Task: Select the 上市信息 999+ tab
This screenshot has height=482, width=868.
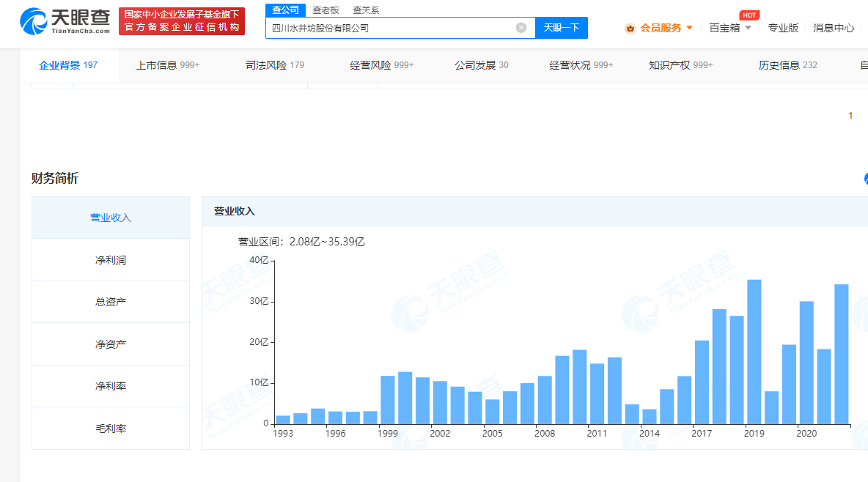Action: (x=168, y=65)
